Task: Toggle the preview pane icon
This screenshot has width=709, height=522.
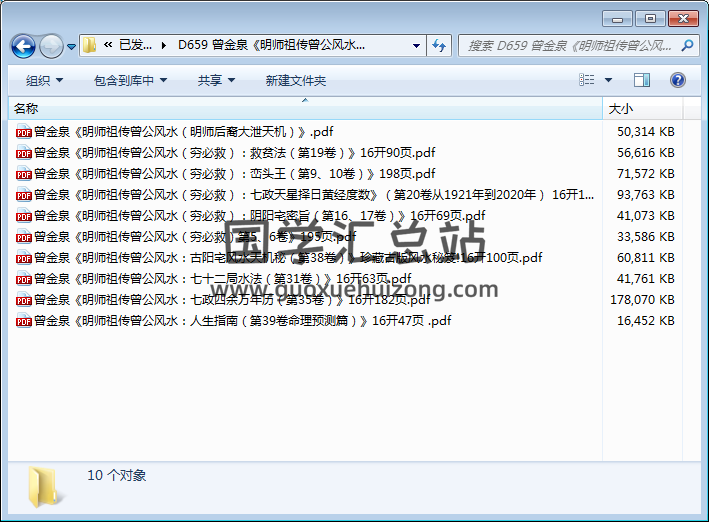Action: [x=643, y=80]
